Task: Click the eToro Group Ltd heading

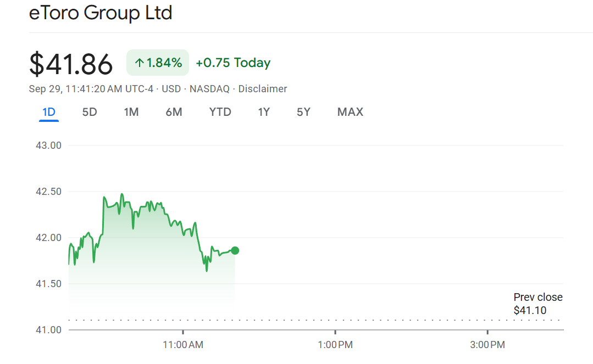Action: coord(101,13)
